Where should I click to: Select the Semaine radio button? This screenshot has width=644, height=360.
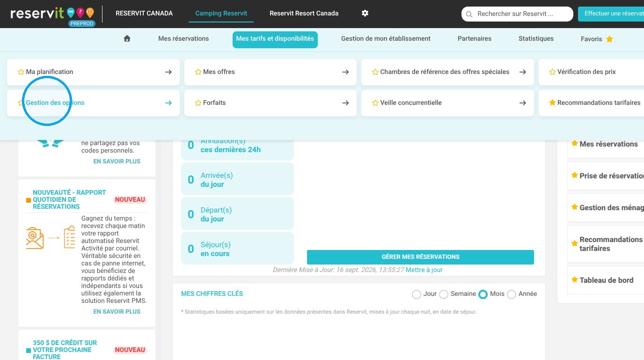tap(443, 294)
